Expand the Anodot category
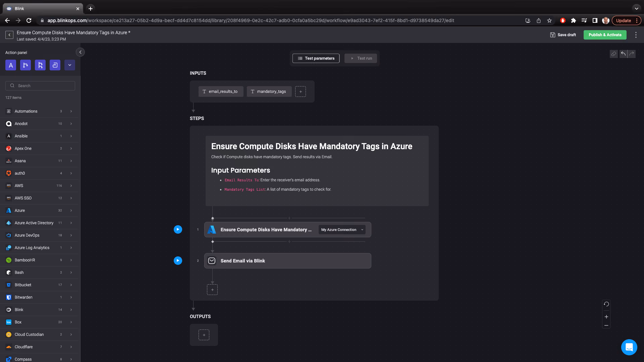 [39, 124]
